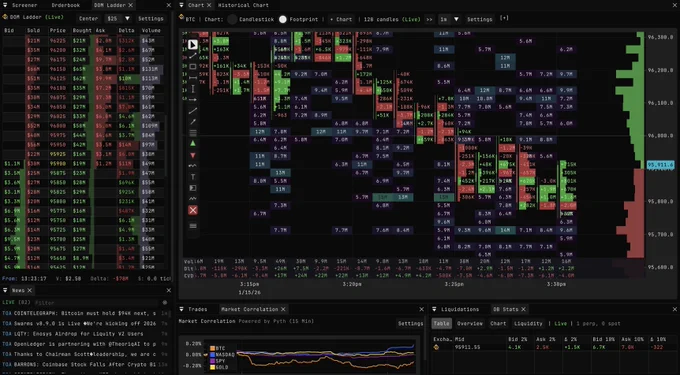Close the DOM Ladder tab

click(x=130, y=5)
